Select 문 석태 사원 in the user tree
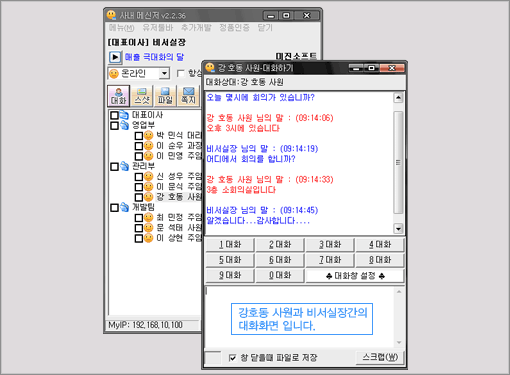510x375 pixels. tap(179, 228)
